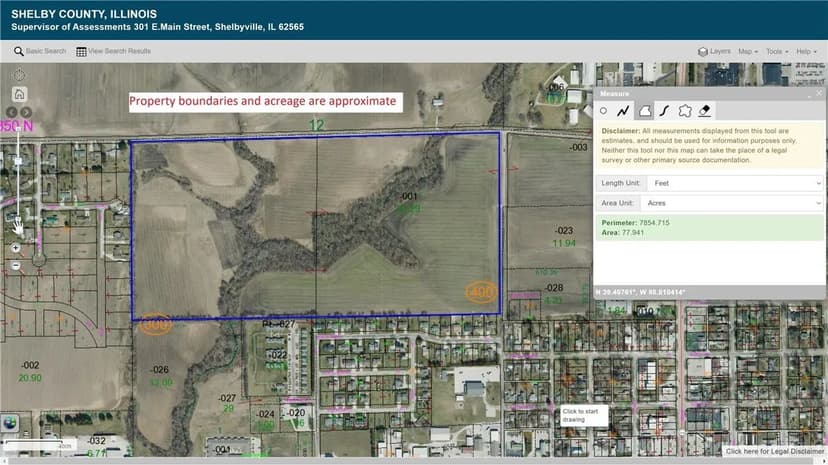828x465 pixels.
Task: Expand the Tools menu
Action: pos(777,51)
